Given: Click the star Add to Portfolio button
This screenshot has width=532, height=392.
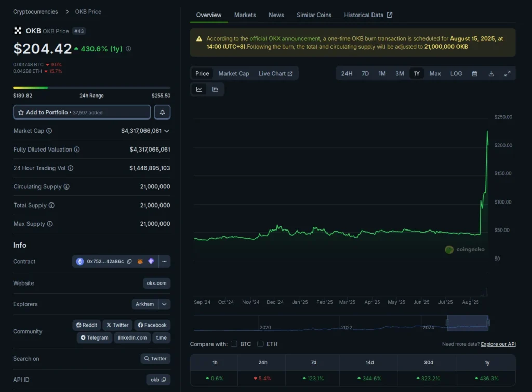Looking at the screenshot, I should (82, 112).
